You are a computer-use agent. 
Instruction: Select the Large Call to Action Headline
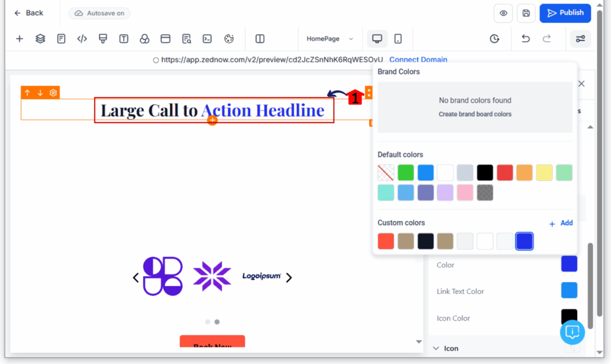pos(212,110)
